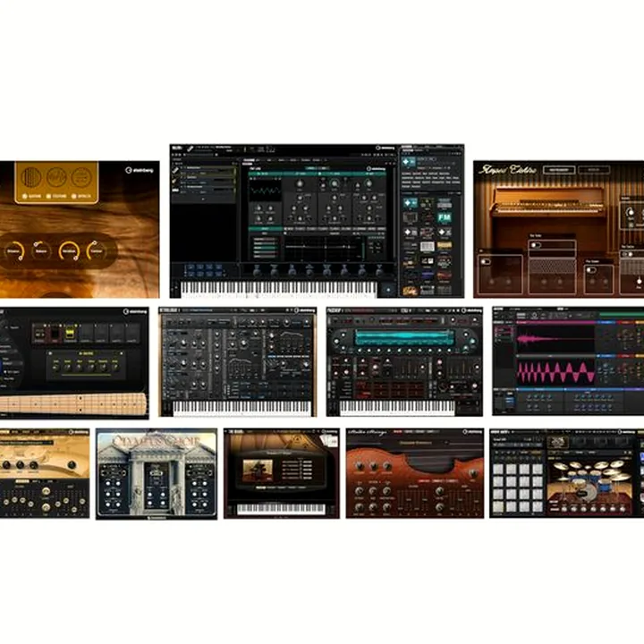Screen dimensions: 644x644
Task: Click the Retrologue piano keyboard
Action: pyautogui.click(x=241, y=408)
